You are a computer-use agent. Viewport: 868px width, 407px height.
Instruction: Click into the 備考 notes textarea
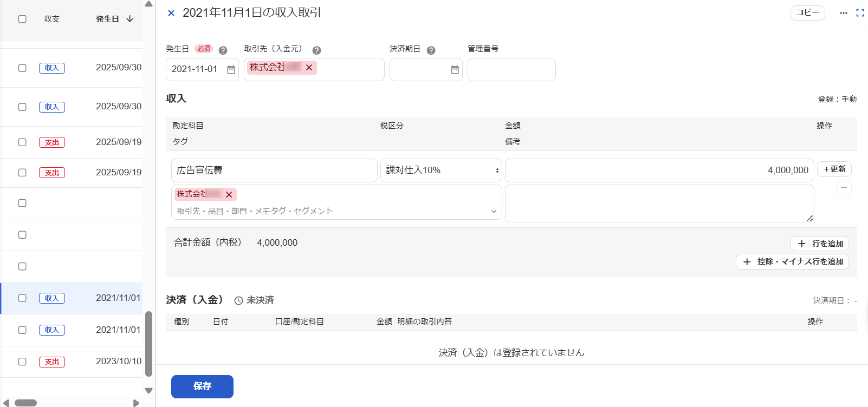coord(659,203)
